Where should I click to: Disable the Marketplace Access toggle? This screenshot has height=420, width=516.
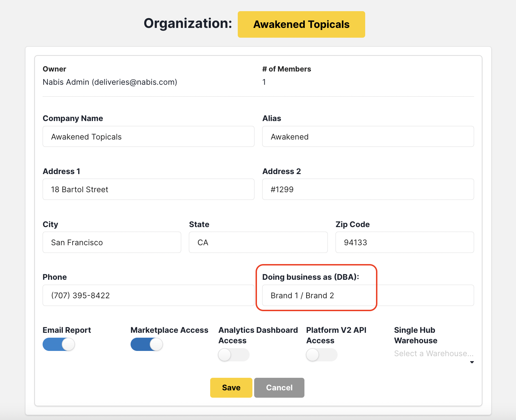147,345
